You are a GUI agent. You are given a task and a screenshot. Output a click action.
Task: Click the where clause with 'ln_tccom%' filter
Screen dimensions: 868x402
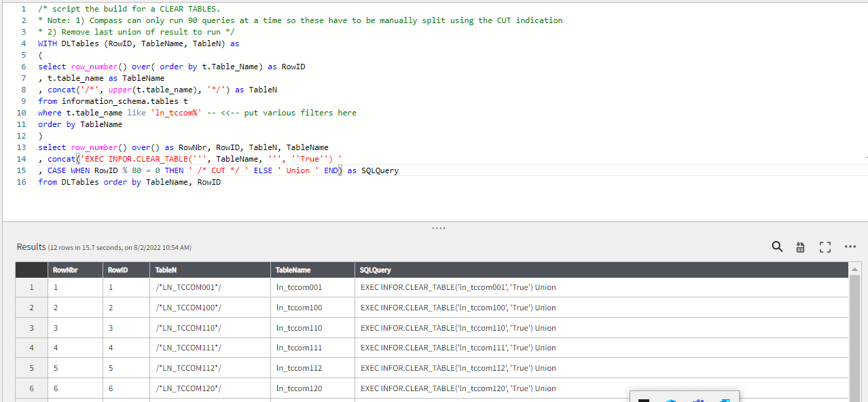coord(197,113)
